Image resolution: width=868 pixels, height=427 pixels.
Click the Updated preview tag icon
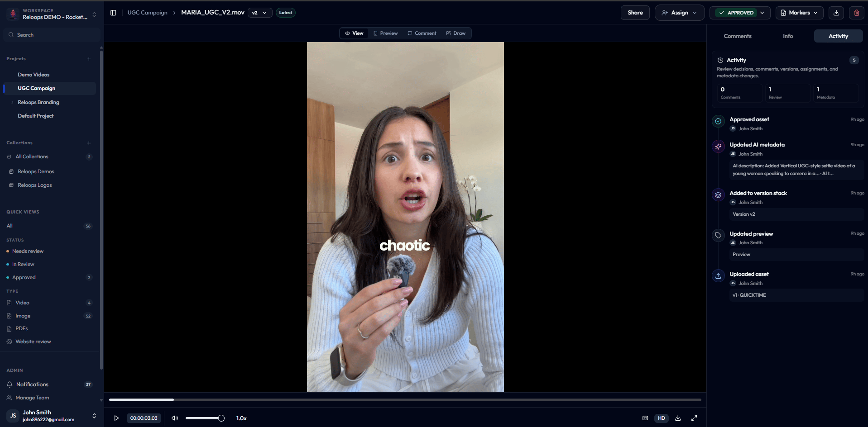point(718,235)
